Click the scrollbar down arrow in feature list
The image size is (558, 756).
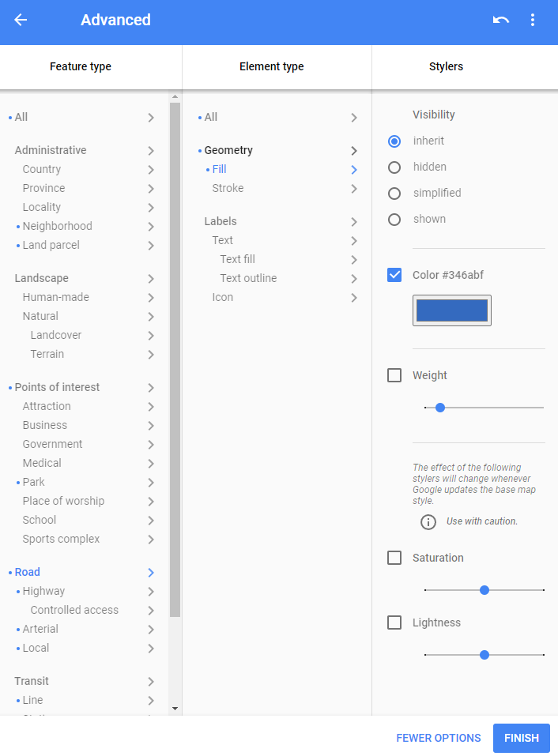175,709
